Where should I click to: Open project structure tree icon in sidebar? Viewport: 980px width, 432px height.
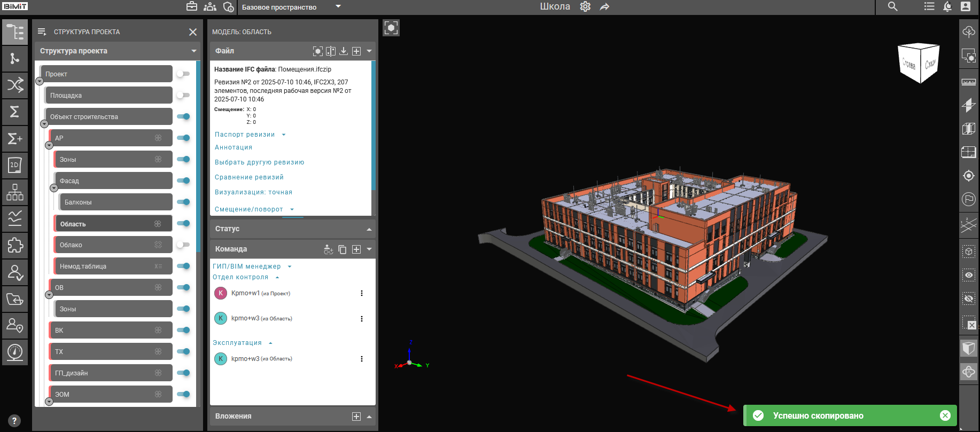(x=15, y=32)
